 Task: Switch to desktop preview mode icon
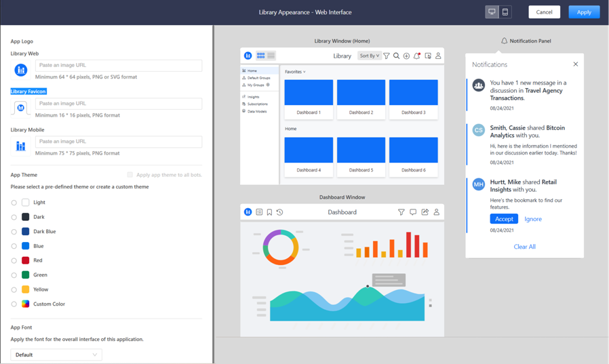tap(492, 12)
